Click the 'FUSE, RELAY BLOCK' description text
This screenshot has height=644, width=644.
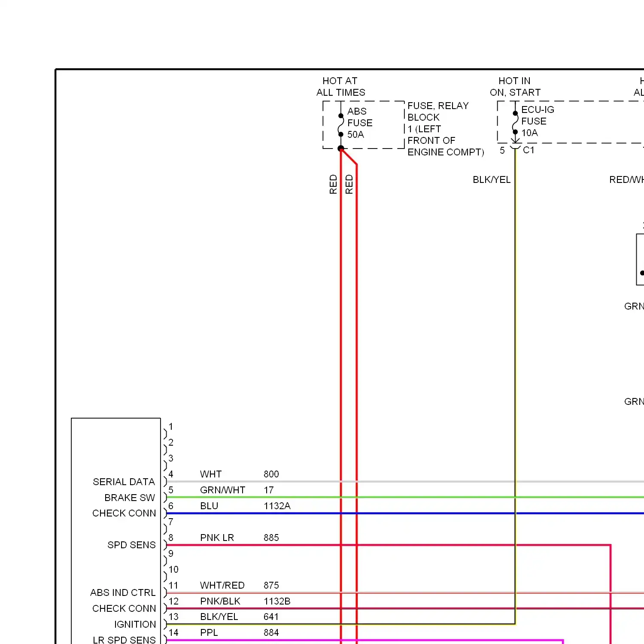click(446, 129)
